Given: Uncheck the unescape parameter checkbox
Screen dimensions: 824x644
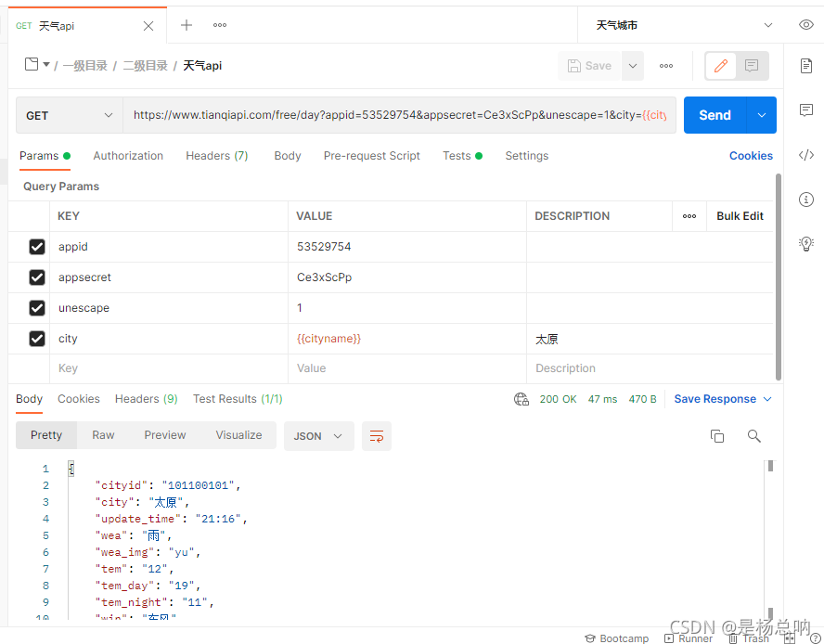Looking at the screenshot, I should point(37,307).
